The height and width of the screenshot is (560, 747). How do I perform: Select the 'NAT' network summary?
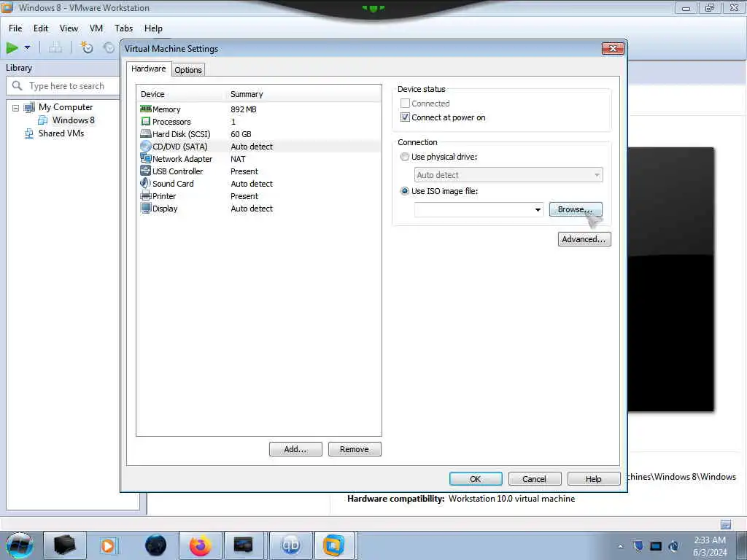(x=239, y=158)
